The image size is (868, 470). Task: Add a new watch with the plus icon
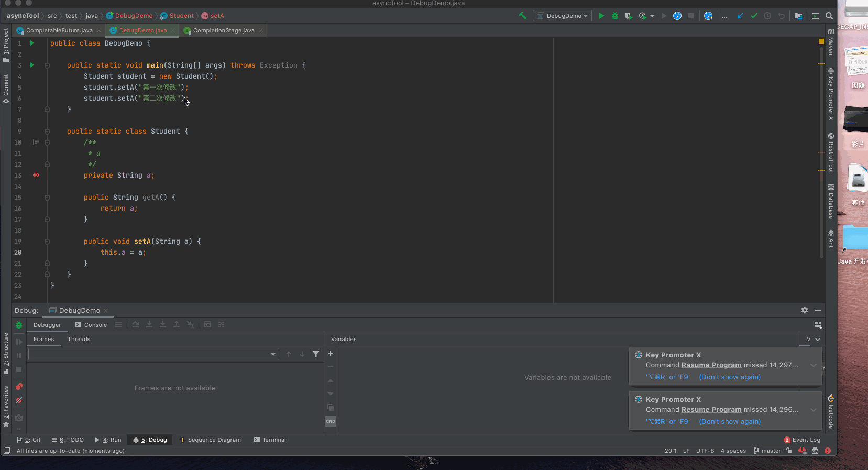331,353
